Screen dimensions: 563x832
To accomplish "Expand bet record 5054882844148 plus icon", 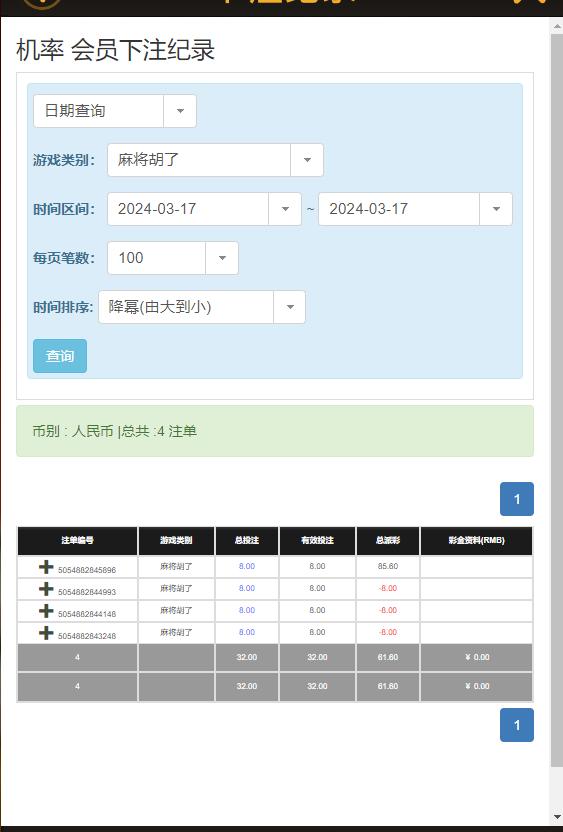I will [x=46, y=611].
